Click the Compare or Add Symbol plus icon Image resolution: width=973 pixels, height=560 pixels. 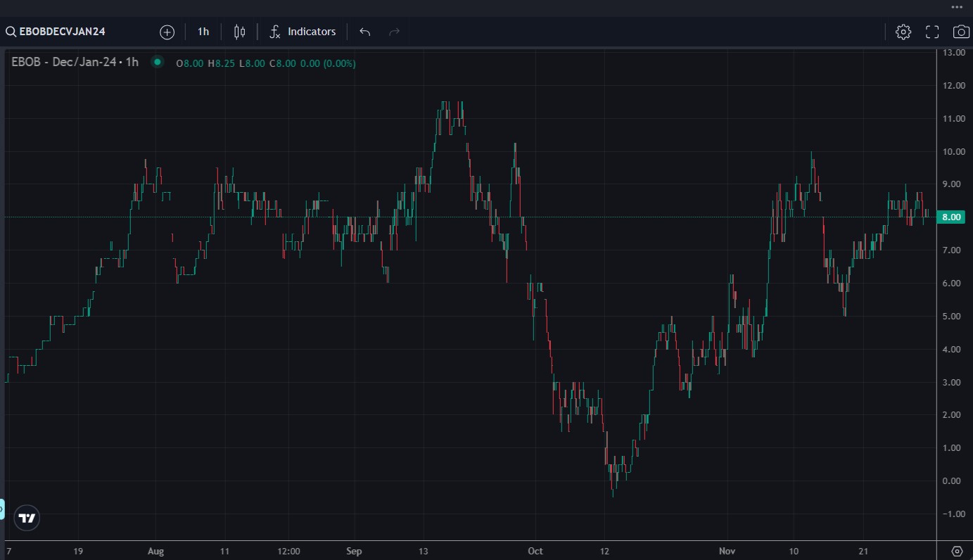167,32
